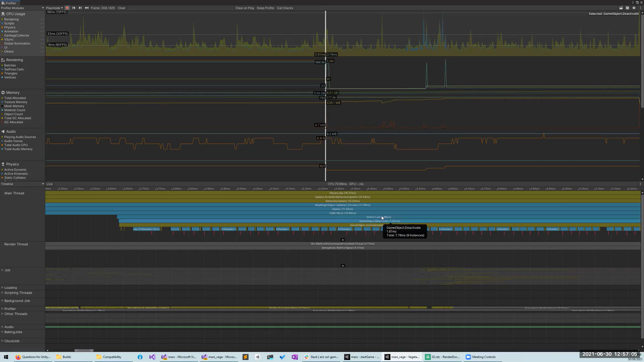Click the chart area vertical scrollbar
Image resolution: width=644 pixels, height=362 pixels.
pos(642,60)
